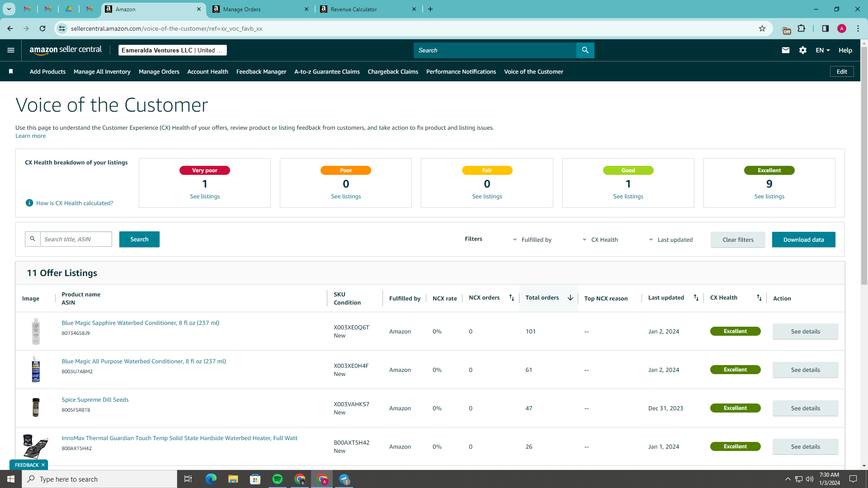Click the Clear filters button
This screenshot has width=868, height=488.
click(x=738, y=239)
